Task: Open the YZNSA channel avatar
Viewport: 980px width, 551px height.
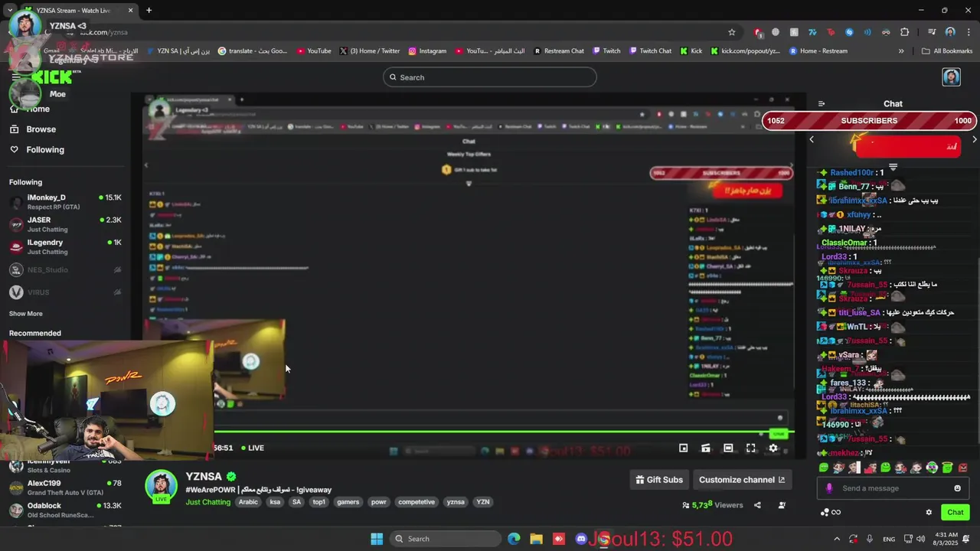Action: coord(162,486)
